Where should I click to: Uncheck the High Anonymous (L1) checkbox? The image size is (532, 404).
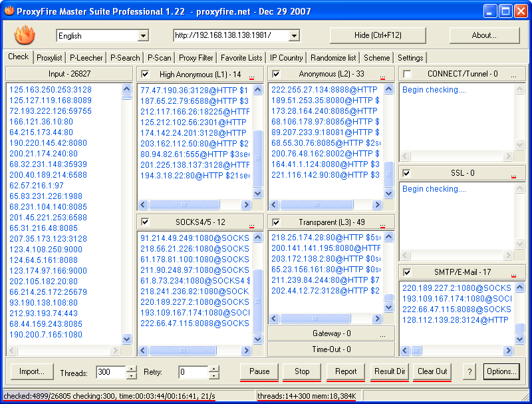click(x=146, y=74)
